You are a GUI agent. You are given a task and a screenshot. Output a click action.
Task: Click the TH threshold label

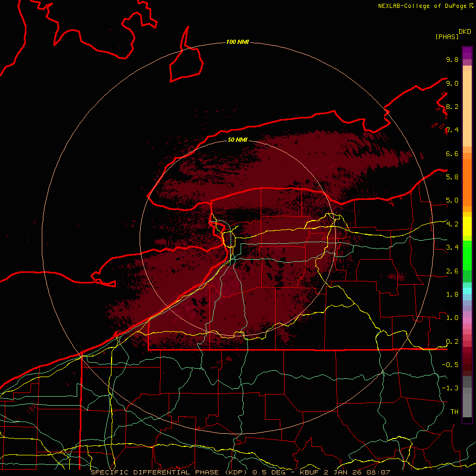(454, 411)
